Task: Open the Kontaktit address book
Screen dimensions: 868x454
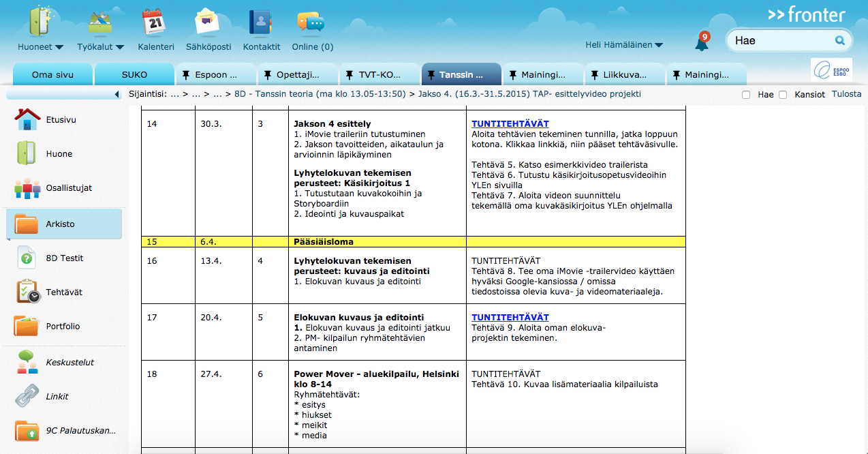Action: click(x=261, y=22)
